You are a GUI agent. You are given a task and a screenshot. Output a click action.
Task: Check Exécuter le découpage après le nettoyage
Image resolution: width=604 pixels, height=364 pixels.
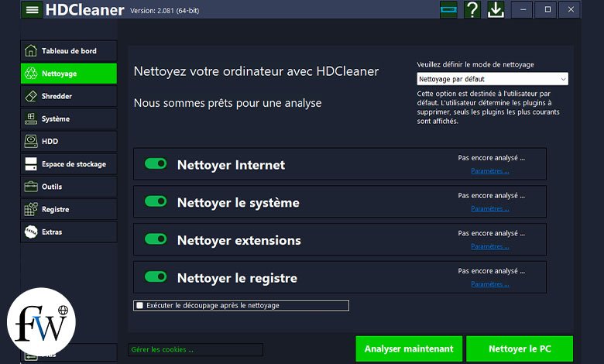pyautogui.click(x=140, y=305)
